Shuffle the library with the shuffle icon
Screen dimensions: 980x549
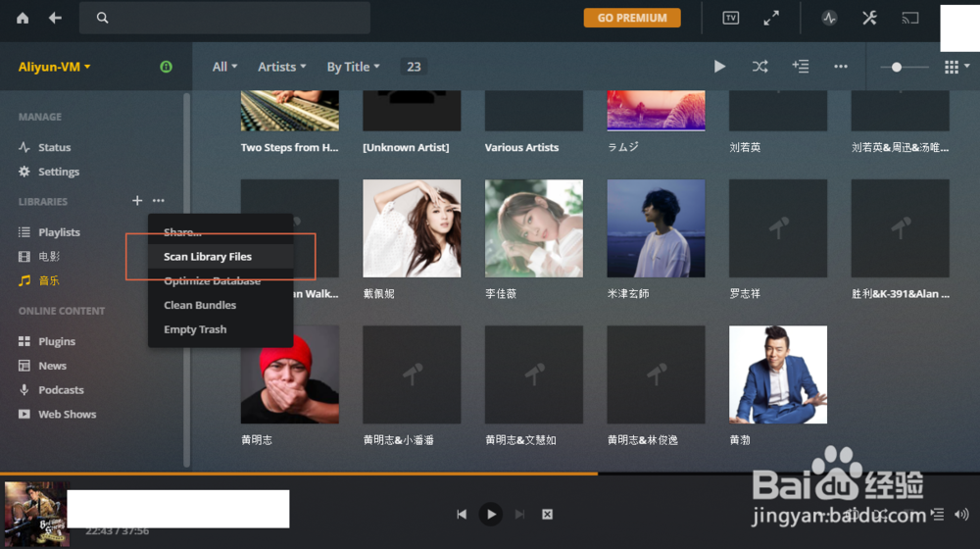coord(760,67)
